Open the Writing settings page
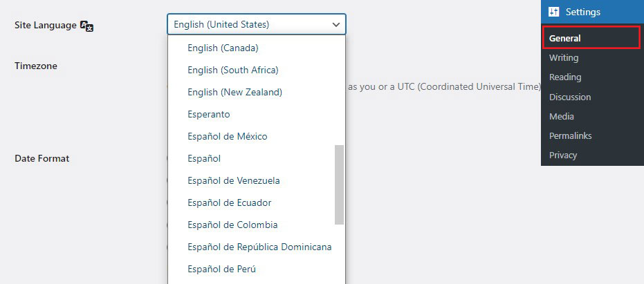The image size is (644, 284). (564, 58)
